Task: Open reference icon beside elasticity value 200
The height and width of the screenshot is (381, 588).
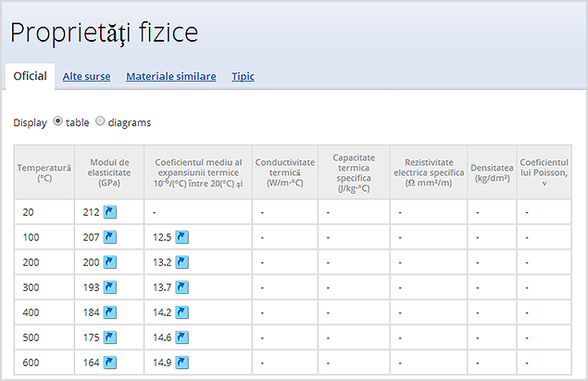Action: [x=110, y=262]
